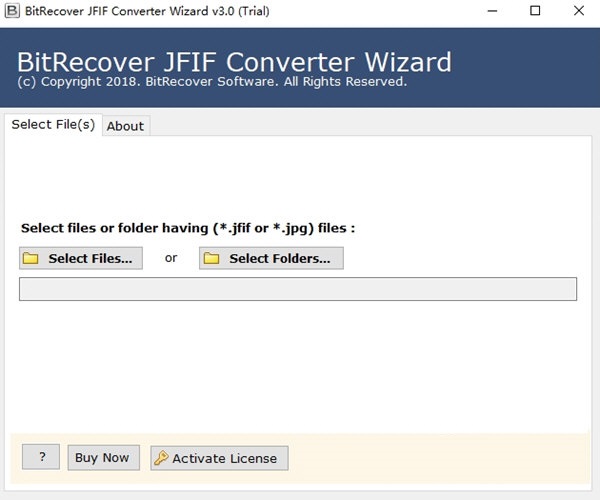The width and height of the screenshot is (600, 500).
Task: Click the "or" text between the buttons
Action: click(x=171, y=258)
